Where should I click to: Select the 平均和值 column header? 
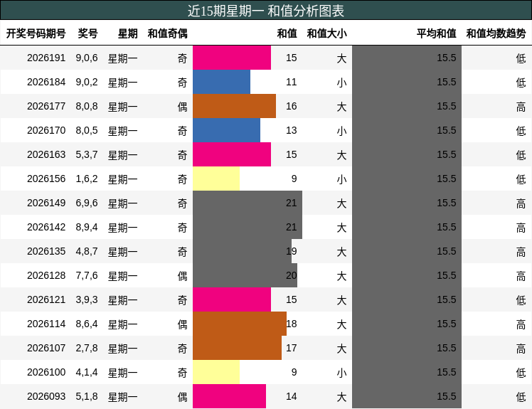[x=437, y=33]
